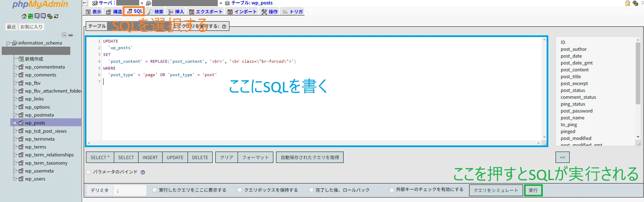644x202 pixels.
Task: Reload the navigation panel icon
Action: click(56, 16)
